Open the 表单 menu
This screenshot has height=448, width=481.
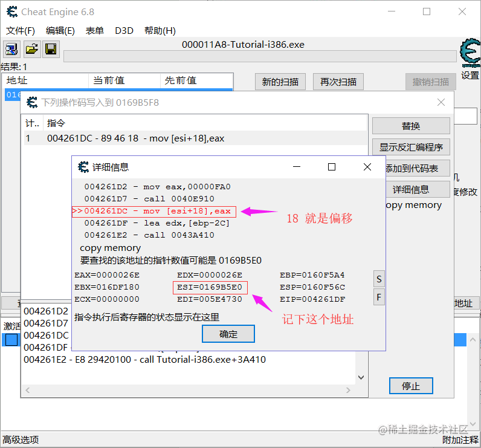(x=94, y=31)
